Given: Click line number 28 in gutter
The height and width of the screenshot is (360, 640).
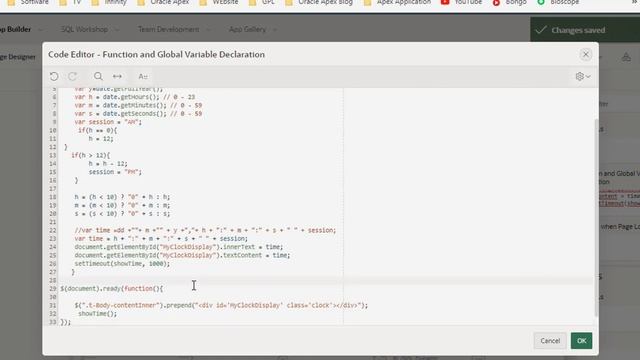Looking at the screenshot, I should point(53,280).
